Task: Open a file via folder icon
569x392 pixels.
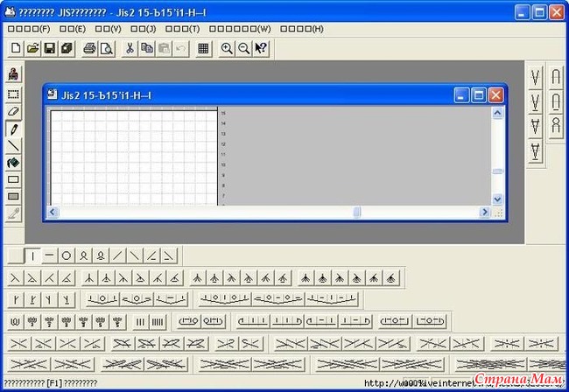Action: pyautogui.click(x=32, y=48)
